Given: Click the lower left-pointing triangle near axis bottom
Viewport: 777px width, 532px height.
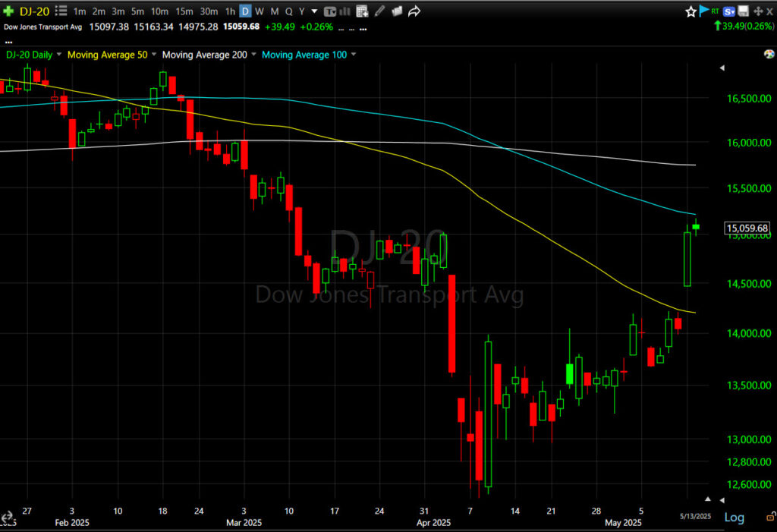Looking at the screenshot, I should [722, 500].
